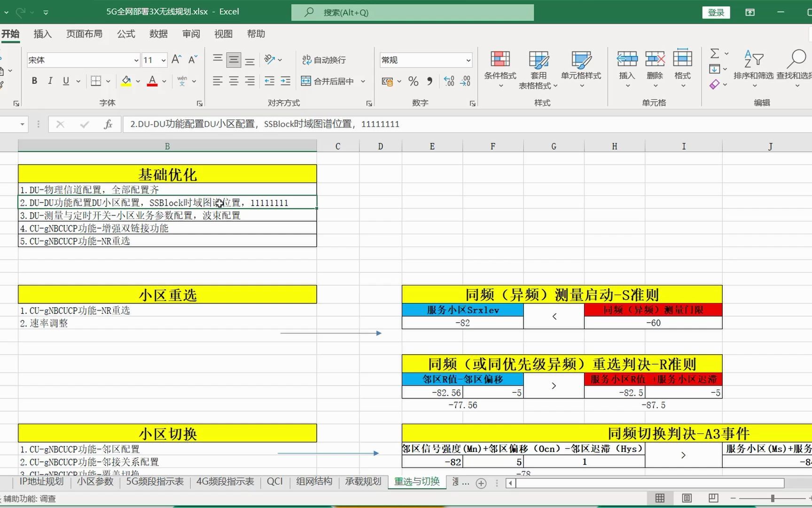Decrease font size
This screenshot has height=508, width=812.
tap(193, 59)
